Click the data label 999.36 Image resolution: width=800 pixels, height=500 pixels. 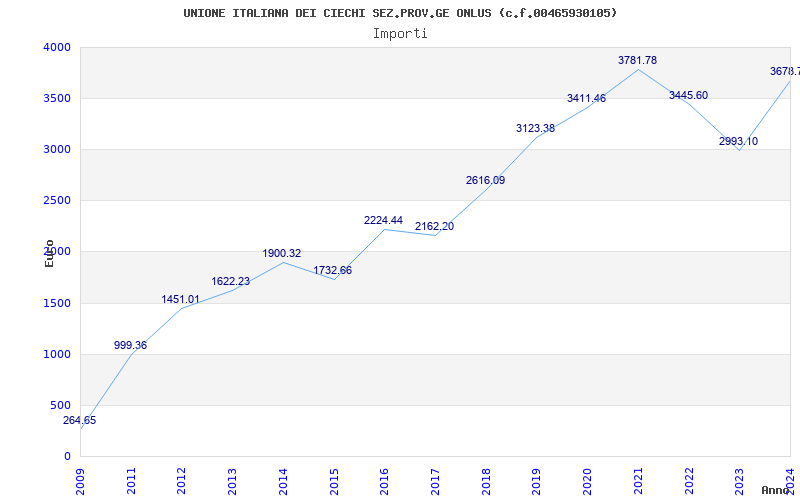tap(130, 345)
